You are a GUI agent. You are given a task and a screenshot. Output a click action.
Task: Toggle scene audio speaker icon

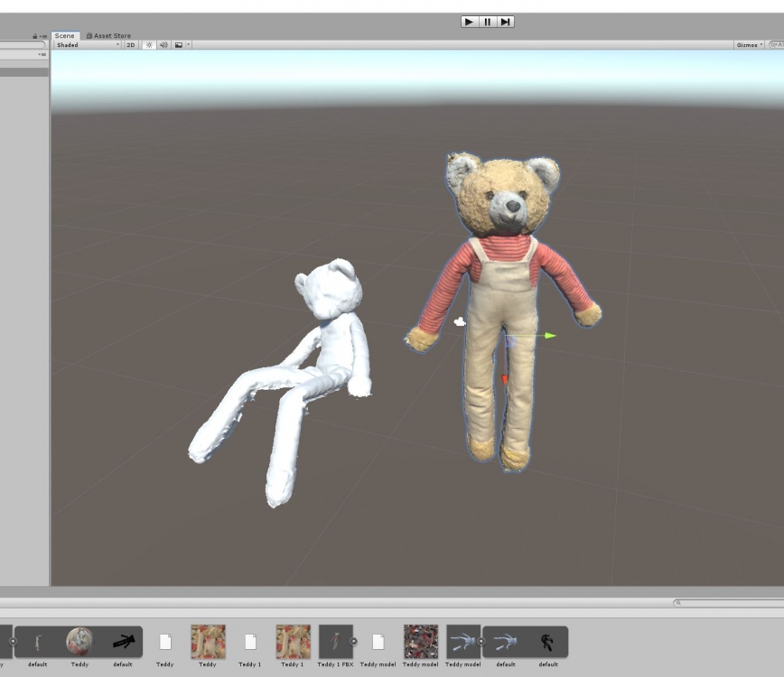click(163, 45)
